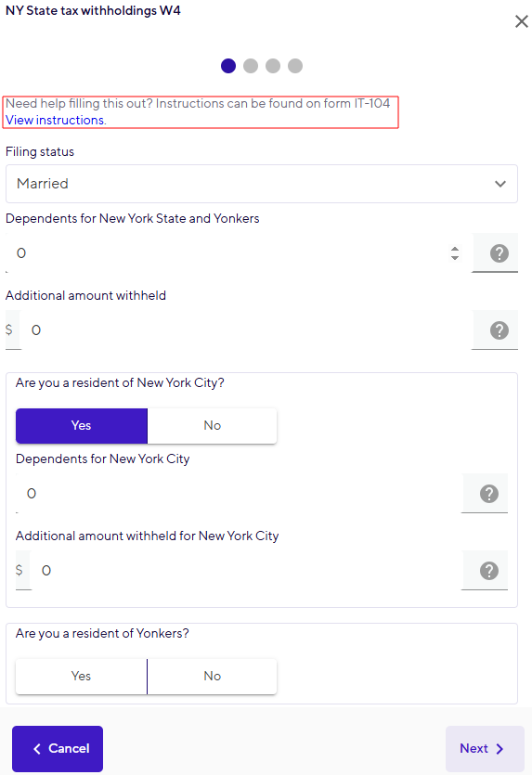Close the NY State tax withholdings dialog
The height and width of the screenshot is (775, 532).
pyautogui.click(x=521, y=21)
